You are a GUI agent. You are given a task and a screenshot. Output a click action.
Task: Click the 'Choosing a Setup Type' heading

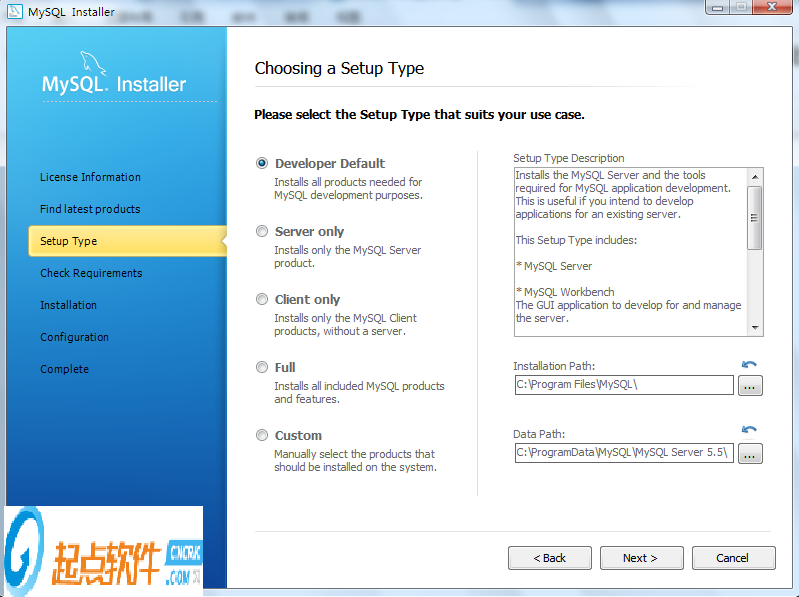339,68
